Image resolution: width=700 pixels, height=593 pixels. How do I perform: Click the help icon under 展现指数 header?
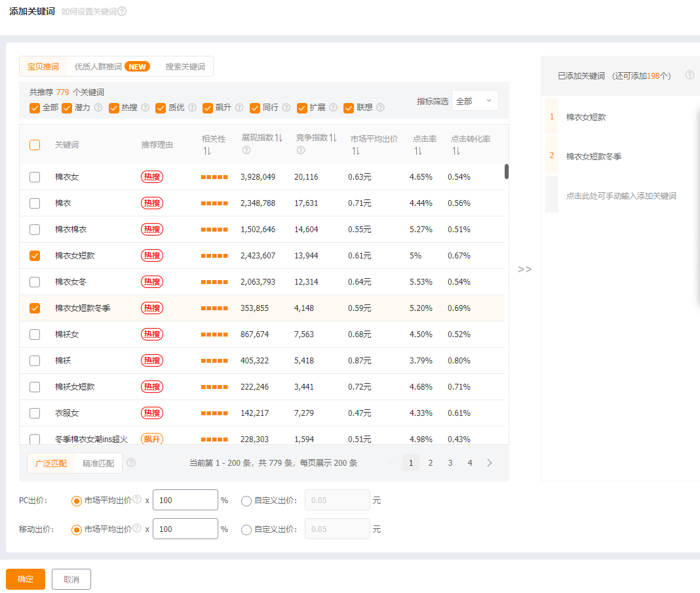click(x=246, y=150)
